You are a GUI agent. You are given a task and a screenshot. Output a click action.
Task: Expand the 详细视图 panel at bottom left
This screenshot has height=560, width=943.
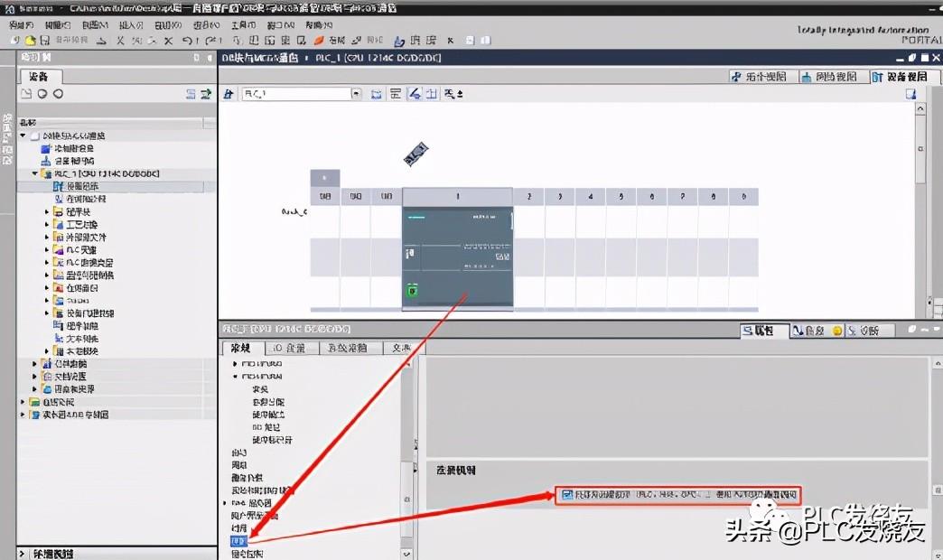pos(22,554)
